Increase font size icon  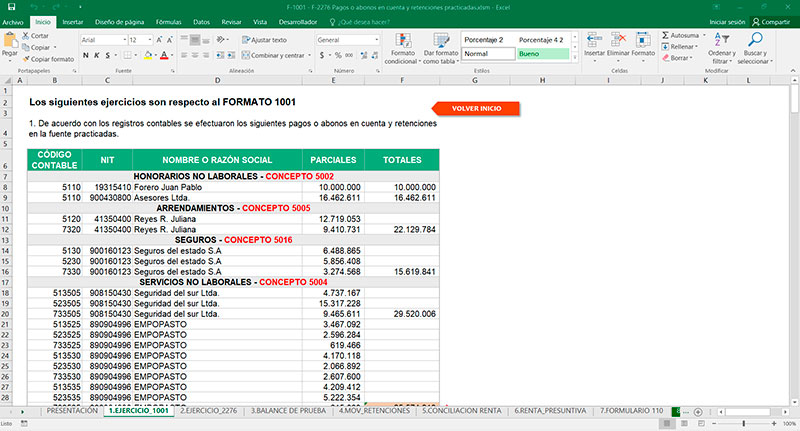(159, 40)
